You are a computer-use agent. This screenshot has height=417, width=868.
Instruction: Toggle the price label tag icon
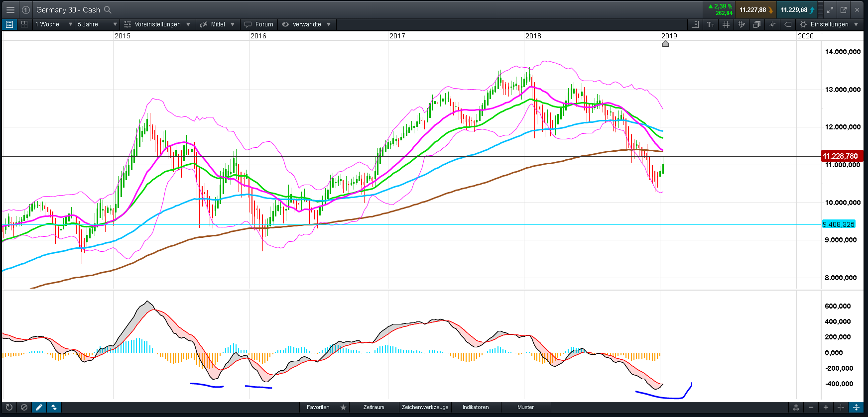[x=788, y=24]
